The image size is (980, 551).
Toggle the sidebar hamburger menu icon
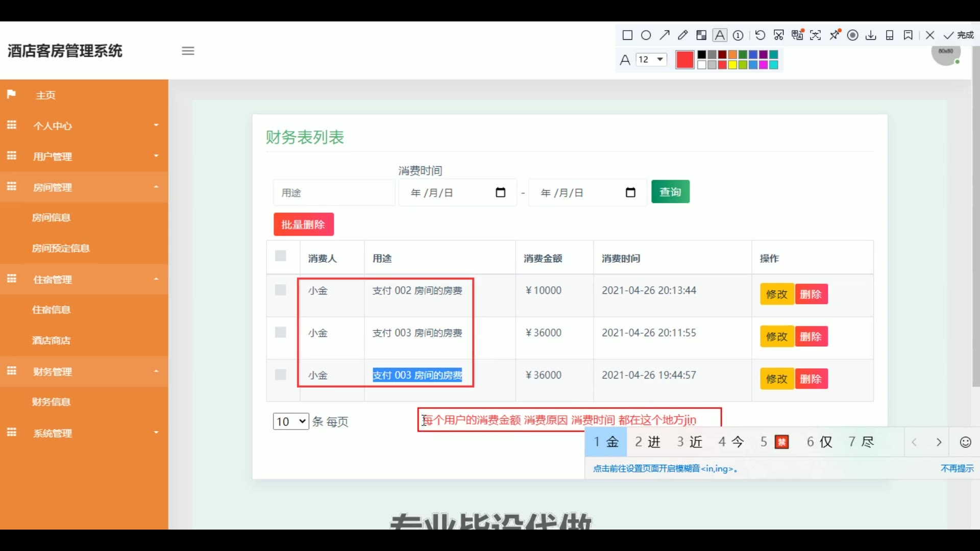188,51
